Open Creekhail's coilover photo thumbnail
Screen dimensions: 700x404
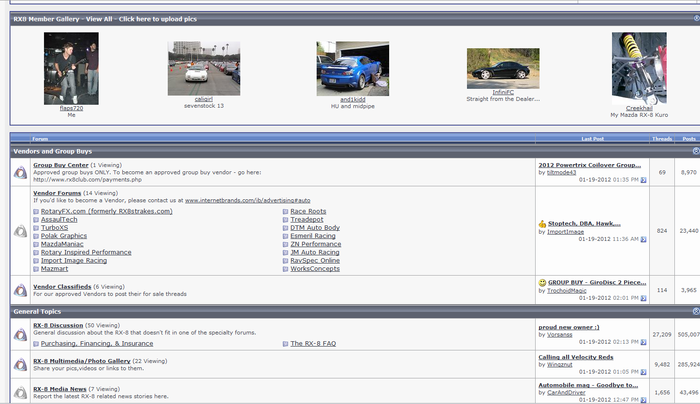click(x=639, y=68)
